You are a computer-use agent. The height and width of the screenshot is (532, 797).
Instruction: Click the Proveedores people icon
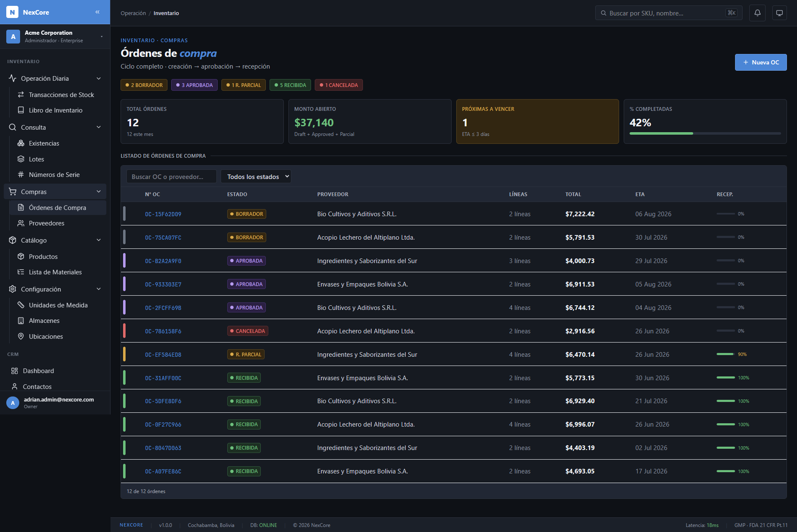(x=21, y=223)
